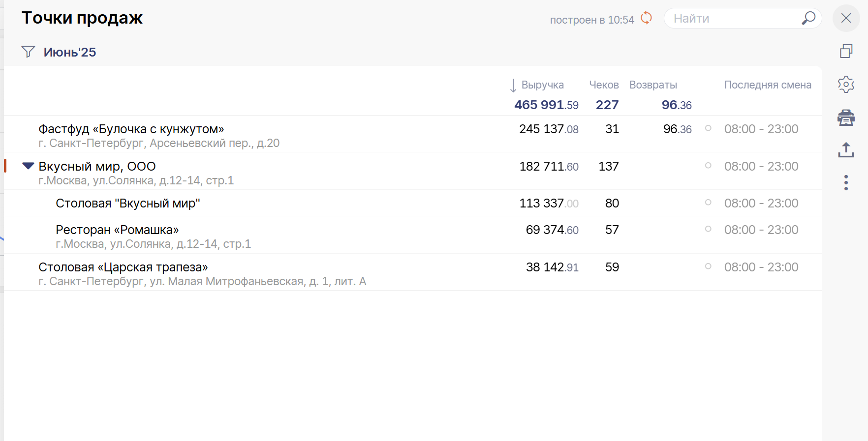Focus the Найти search field

tap(733, 19)
